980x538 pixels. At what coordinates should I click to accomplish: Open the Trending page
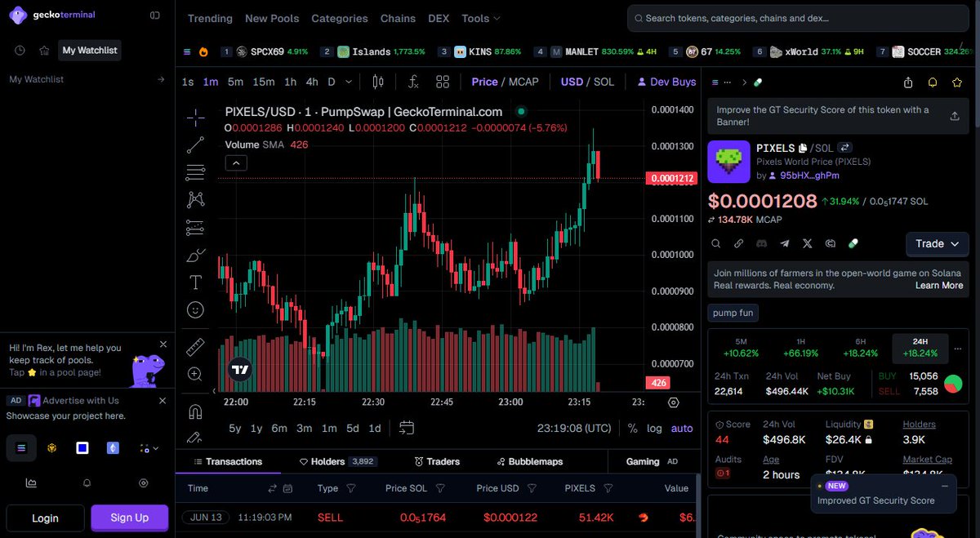210,18
